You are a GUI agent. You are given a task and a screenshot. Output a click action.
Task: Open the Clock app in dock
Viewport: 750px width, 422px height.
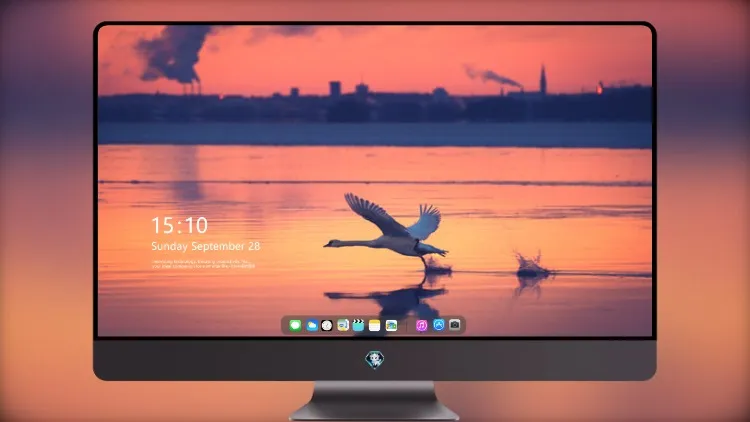[327, 325]
